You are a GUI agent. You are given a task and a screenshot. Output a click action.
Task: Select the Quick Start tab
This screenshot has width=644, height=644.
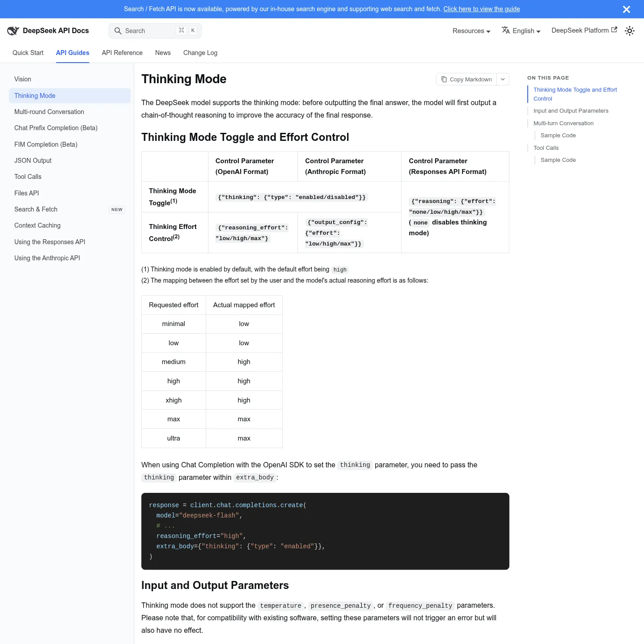tap(28, 53)
